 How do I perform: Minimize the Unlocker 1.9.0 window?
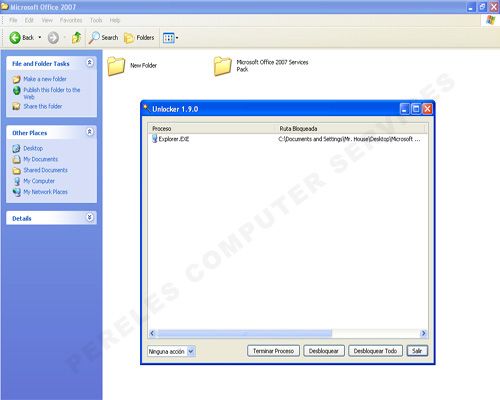tap(404, 109)
